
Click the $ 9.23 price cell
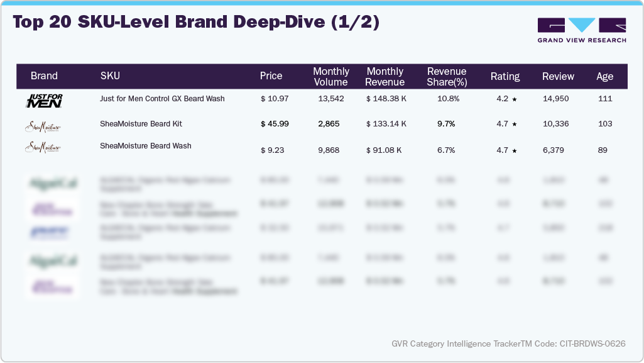tap(272, 150)
